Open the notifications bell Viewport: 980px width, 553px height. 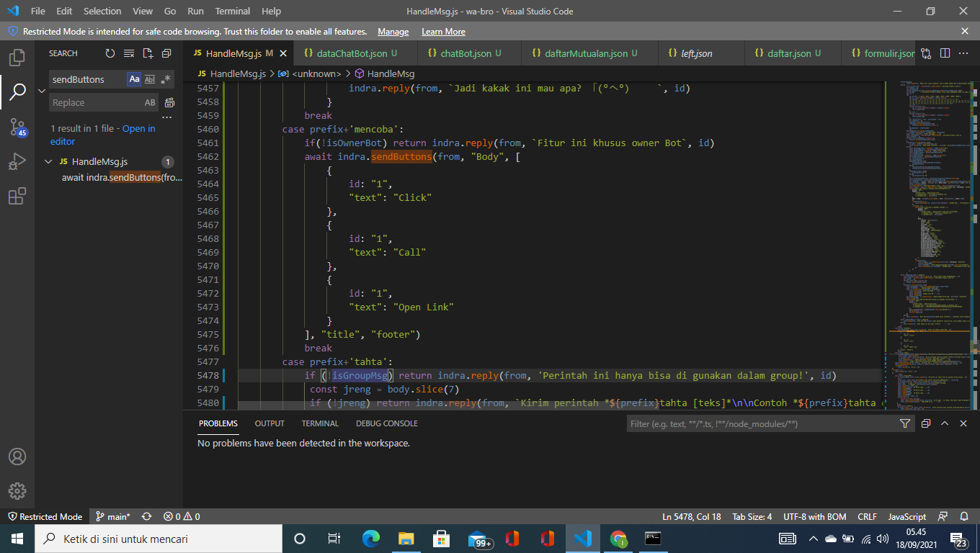pos(965,516)
